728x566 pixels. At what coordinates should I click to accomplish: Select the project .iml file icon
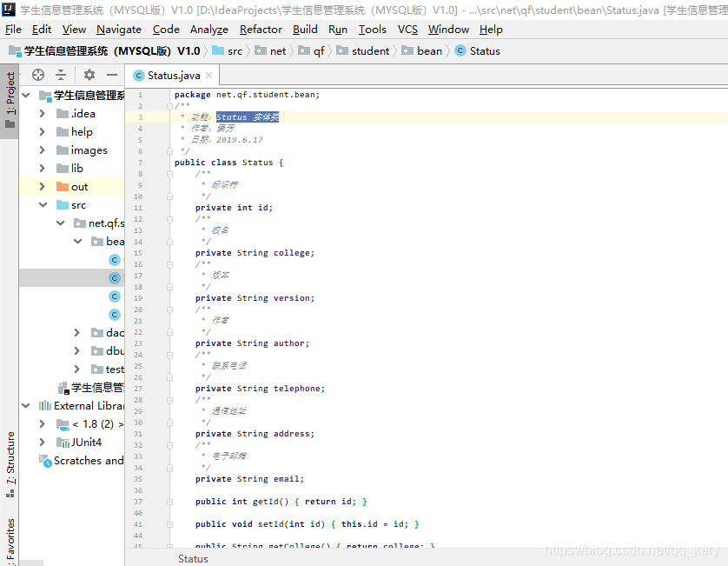pyautogui.click(x=63, y=388)
